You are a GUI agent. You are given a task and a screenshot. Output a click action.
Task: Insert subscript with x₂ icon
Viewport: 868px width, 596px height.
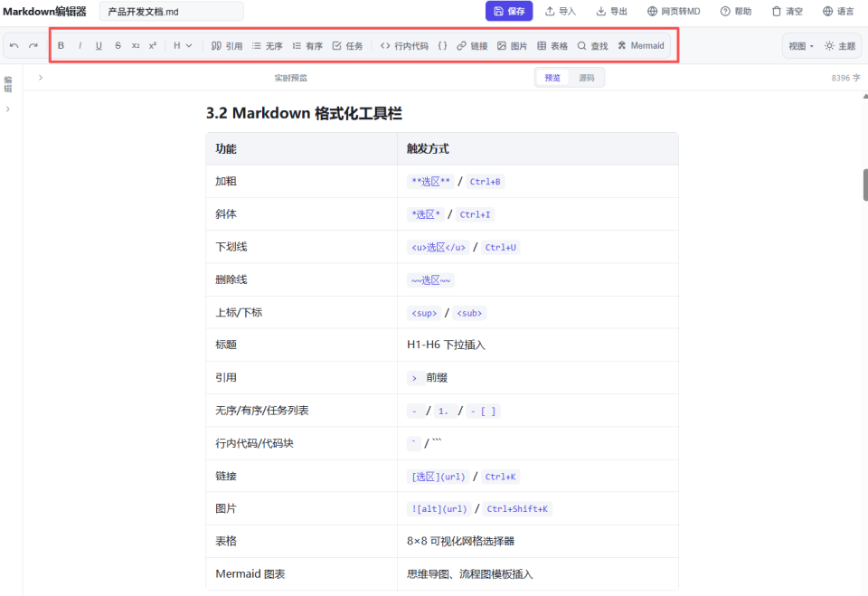pyautogui.click(x=136, y=46)
